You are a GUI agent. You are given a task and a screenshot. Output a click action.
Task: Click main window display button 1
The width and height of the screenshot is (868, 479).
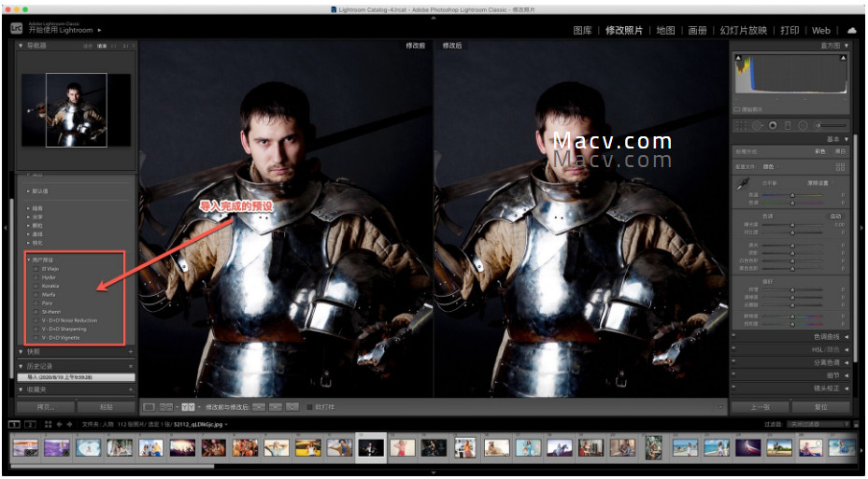coord(14,424)
